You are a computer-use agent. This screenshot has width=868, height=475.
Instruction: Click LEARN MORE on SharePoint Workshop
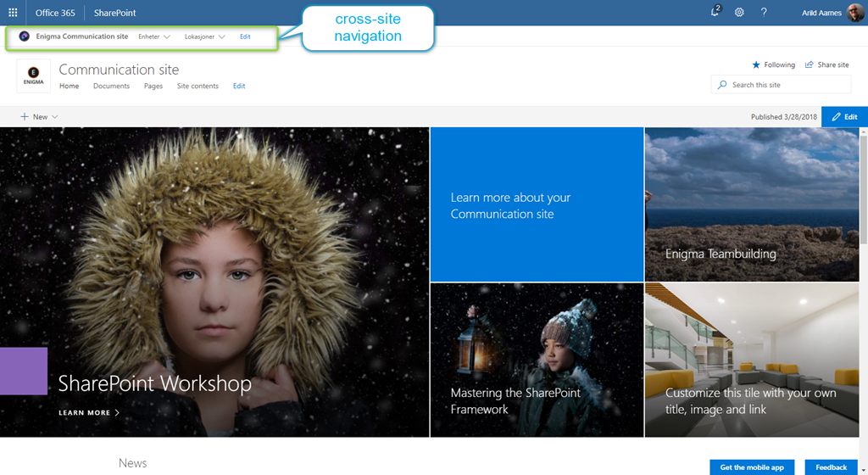click(89, 412)
